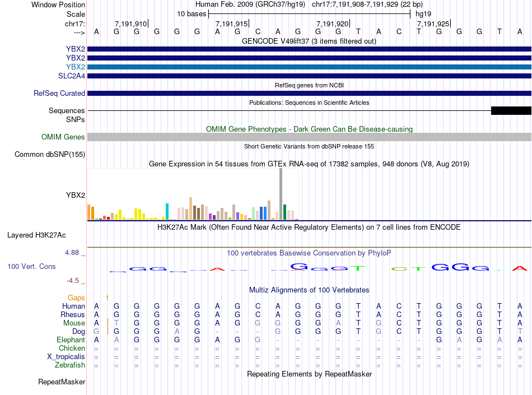Click the RepeatMasker track label
This screenshot has width=532, height=395.
click(62, 382)
